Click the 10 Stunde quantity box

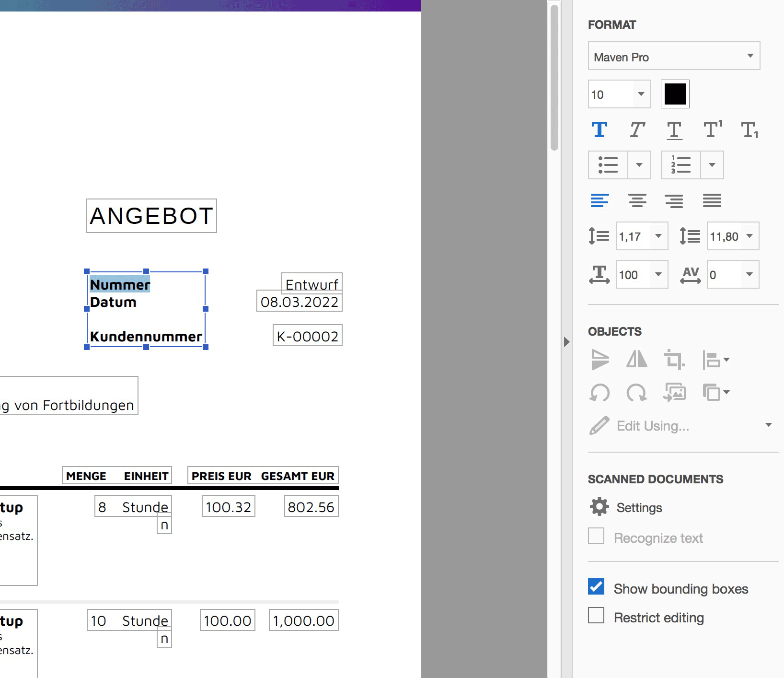click(x=129, y=620)
